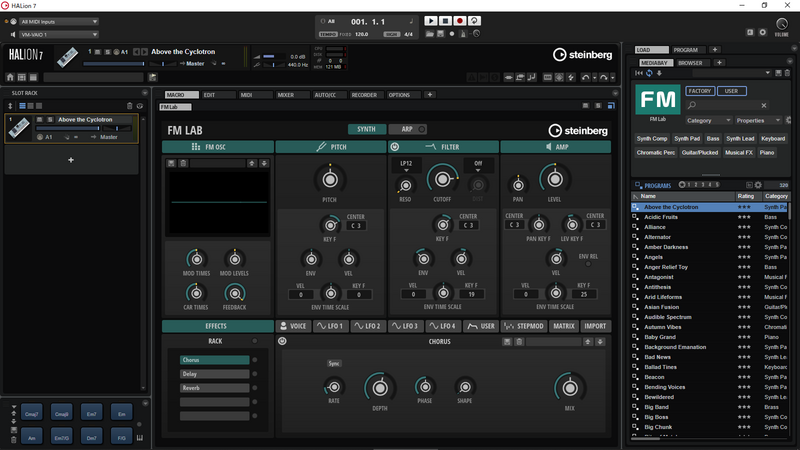Open MIDI file folder icon
The image size is (800, 450).
pyautogui.click(x=430, y=34)
